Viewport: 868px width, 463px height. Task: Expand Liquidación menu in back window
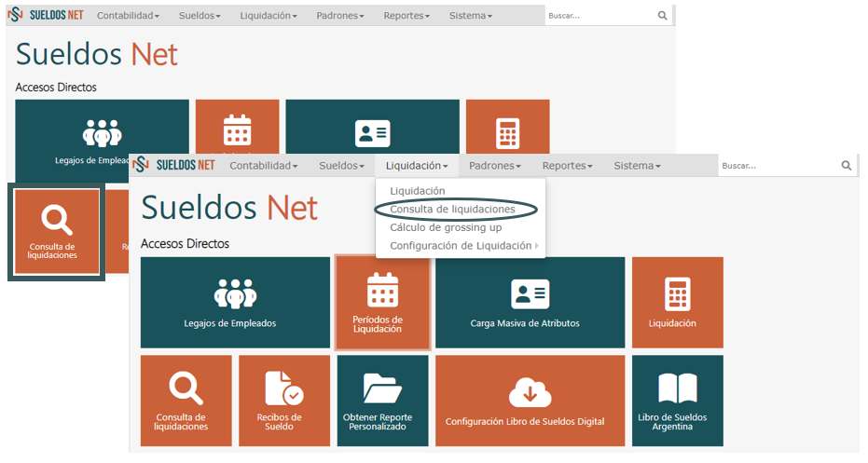point(269,16)
